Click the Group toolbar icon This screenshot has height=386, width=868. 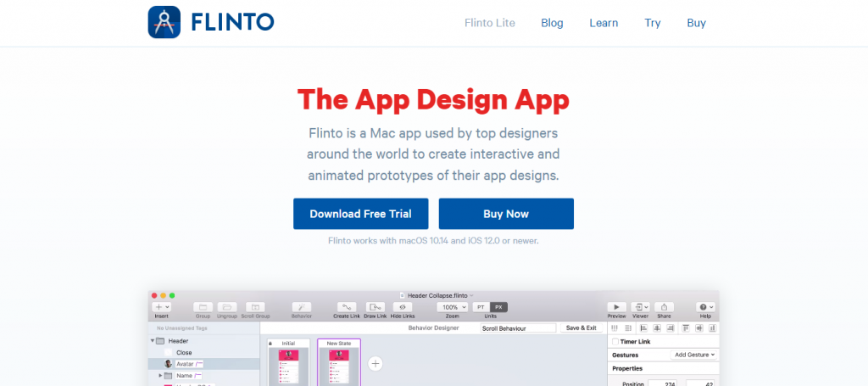tap(203, 307)
